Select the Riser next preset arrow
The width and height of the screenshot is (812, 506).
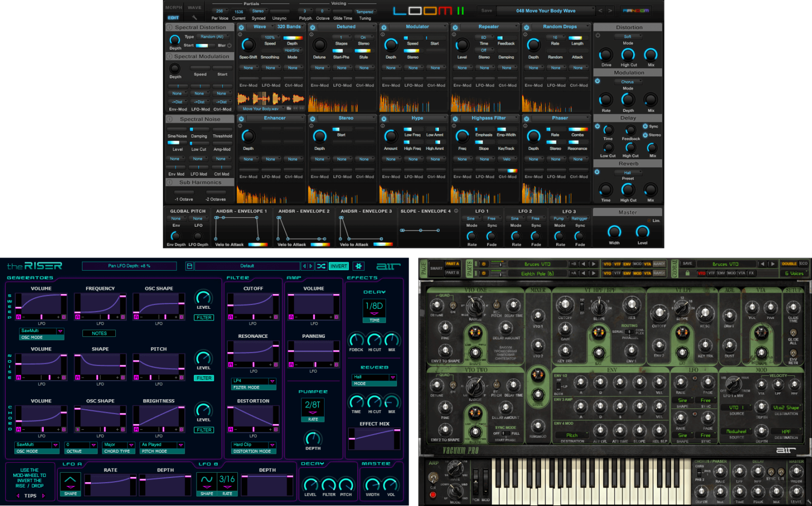tap(311, 266)
